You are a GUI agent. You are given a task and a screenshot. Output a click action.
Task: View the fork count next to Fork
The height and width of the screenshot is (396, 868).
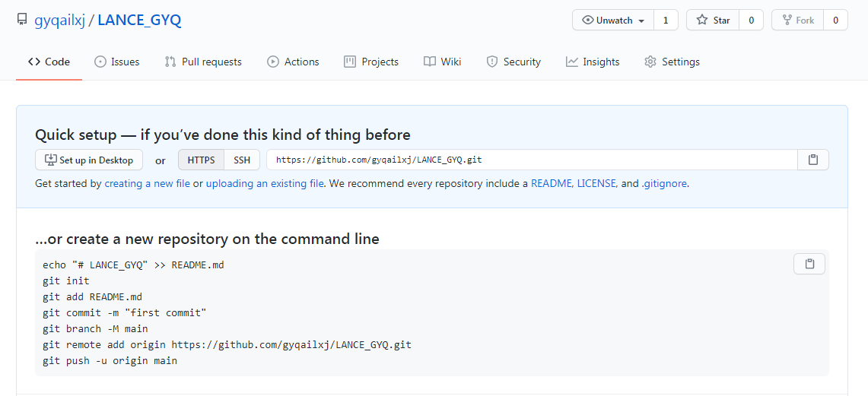click(836, 21)
